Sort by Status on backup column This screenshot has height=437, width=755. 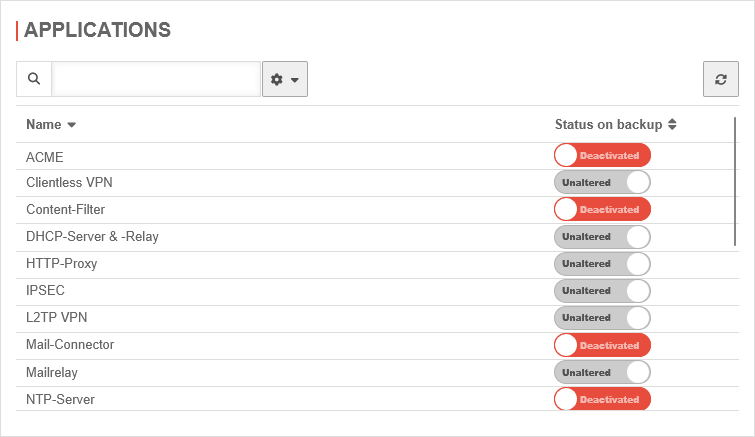615,125
